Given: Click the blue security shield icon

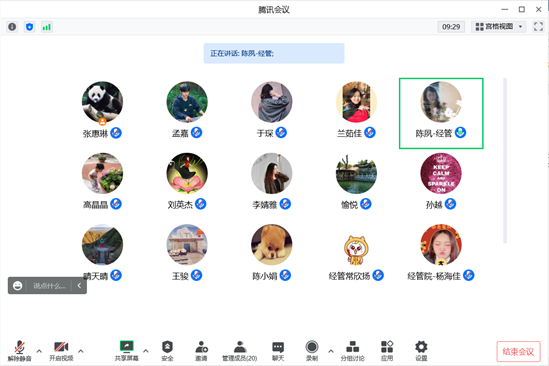Looking at the screenshot, I should [30, 27].
